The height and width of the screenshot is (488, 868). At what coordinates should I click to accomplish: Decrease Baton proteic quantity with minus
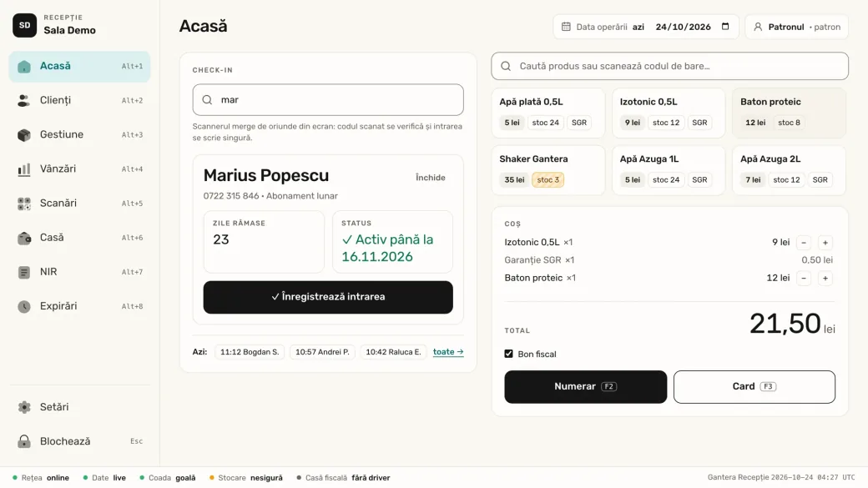(803, 278)
